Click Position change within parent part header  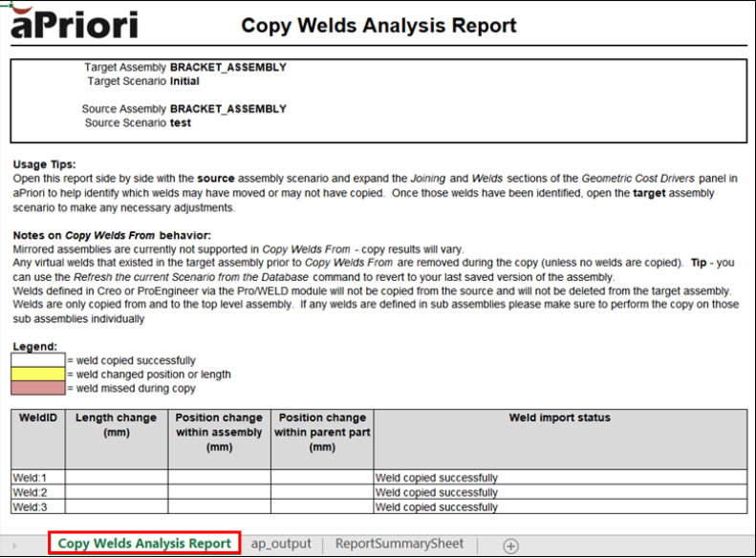point(322,432)
